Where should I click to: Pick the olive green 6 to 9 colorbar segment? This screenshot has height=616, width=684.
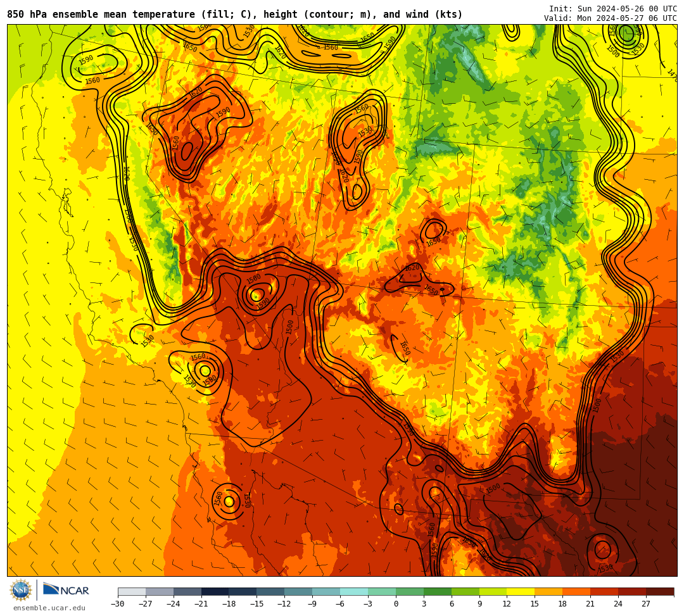pyautogui.click(x=465, y=591)
